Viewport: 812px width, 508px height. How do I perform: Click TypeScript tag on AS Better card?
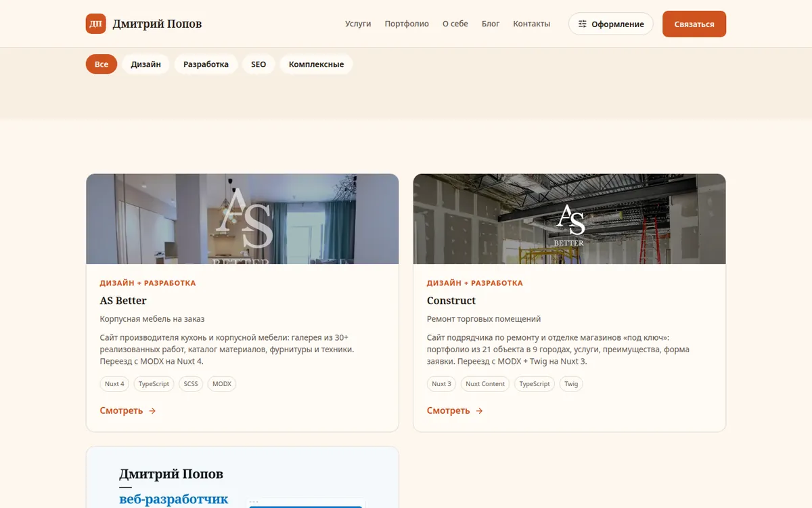tap(154, 384)
